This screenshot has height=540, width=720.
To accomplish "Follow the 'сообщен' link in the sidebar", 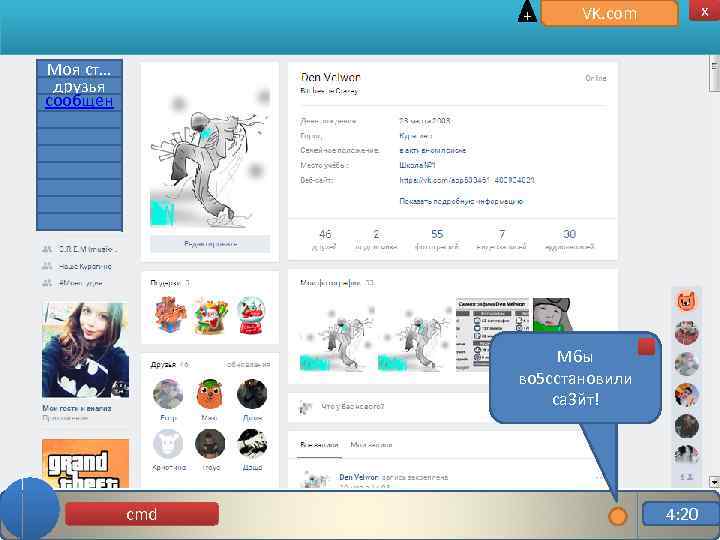I will tap(79, 101).
